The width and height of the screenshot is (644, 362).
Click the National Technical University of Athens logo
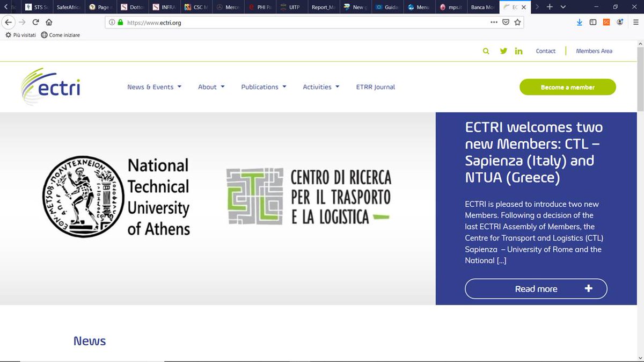point(116,197)
